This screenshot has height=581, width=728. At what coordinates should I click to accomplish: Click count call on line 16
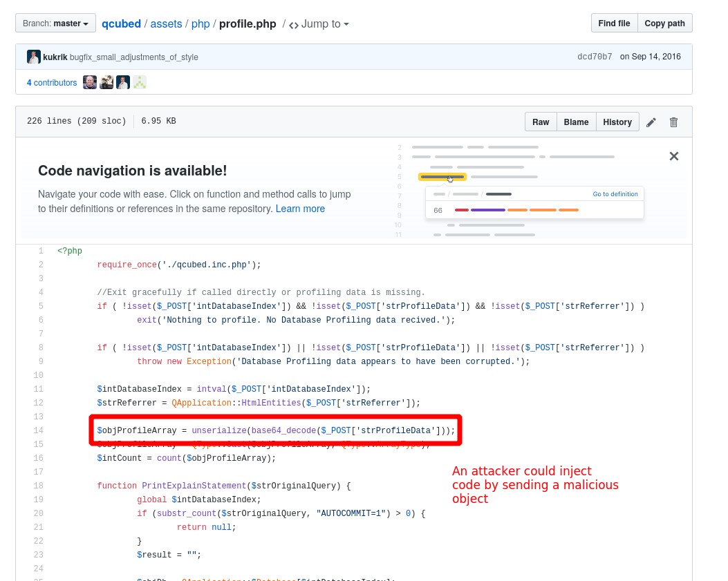tap(169, 458)
